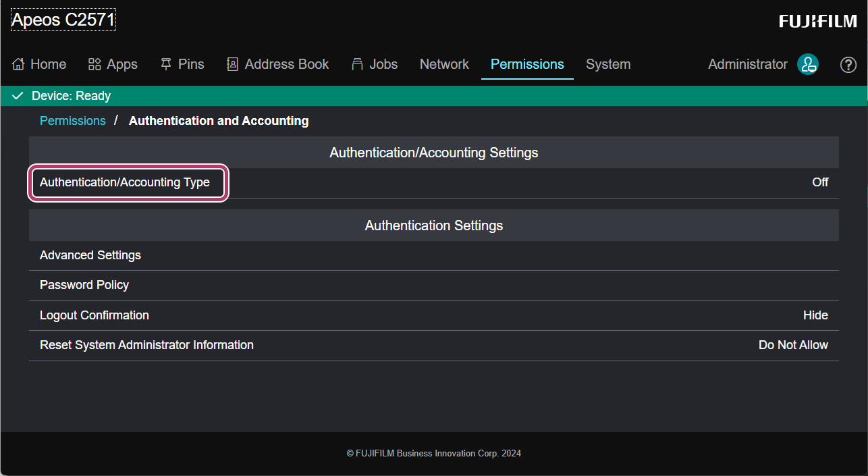Click the FUJIFILM logo
Image resolution: width=868 pixels, height=476 pixels.
tap(818, 22)
